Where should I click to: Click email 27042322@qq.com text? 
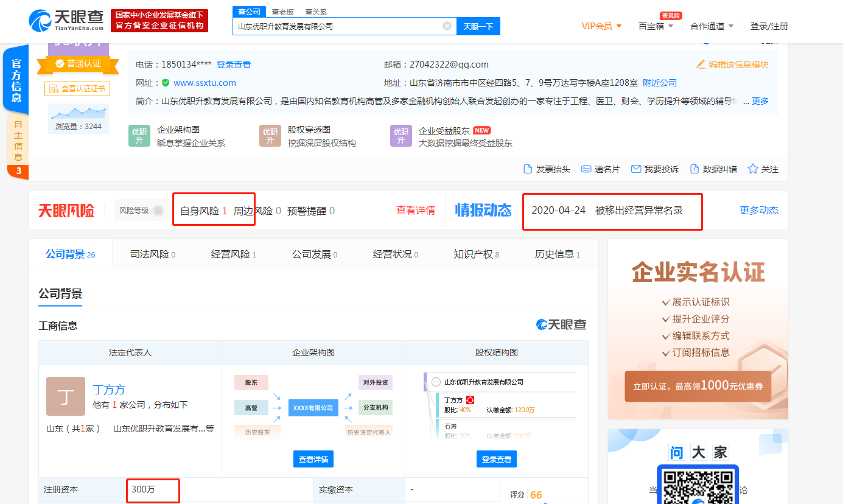(x=449, y=65)
